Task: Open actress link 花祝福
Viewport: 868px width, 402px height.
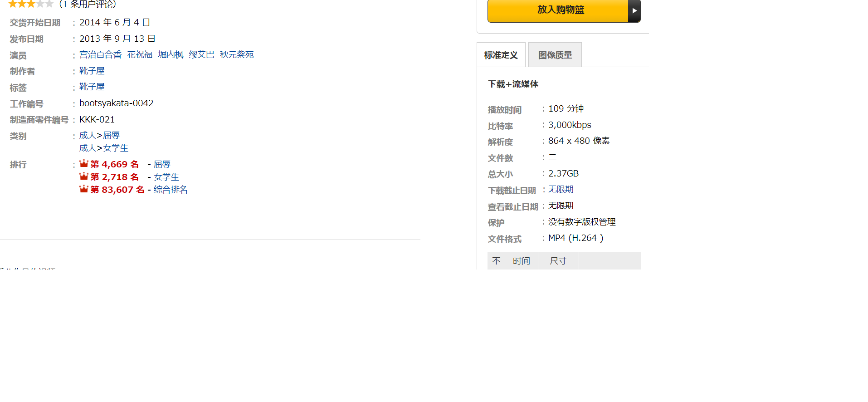Action: tap(140, 54)
